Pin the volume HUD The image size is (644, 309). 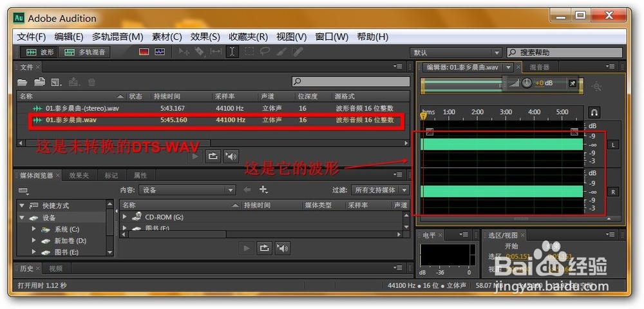click(573, 83)
